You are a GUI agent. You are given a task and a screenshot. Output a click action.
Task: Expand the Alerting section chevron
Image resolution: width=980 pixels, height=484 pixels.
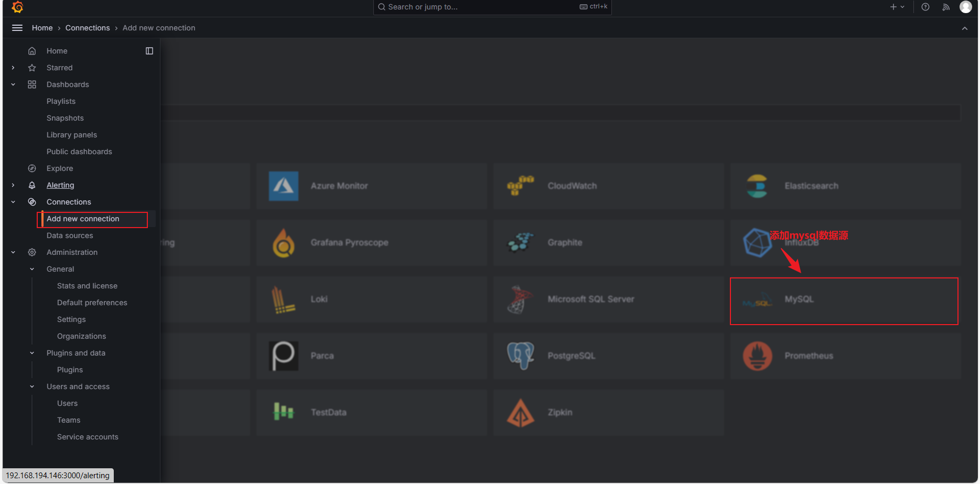click(13, 185)
